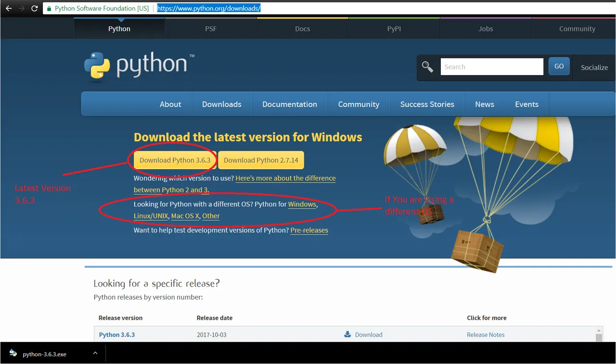Follow the Mac OS X link
The height and width of the screenshot is (364, 616).
[x=185, y=216]
